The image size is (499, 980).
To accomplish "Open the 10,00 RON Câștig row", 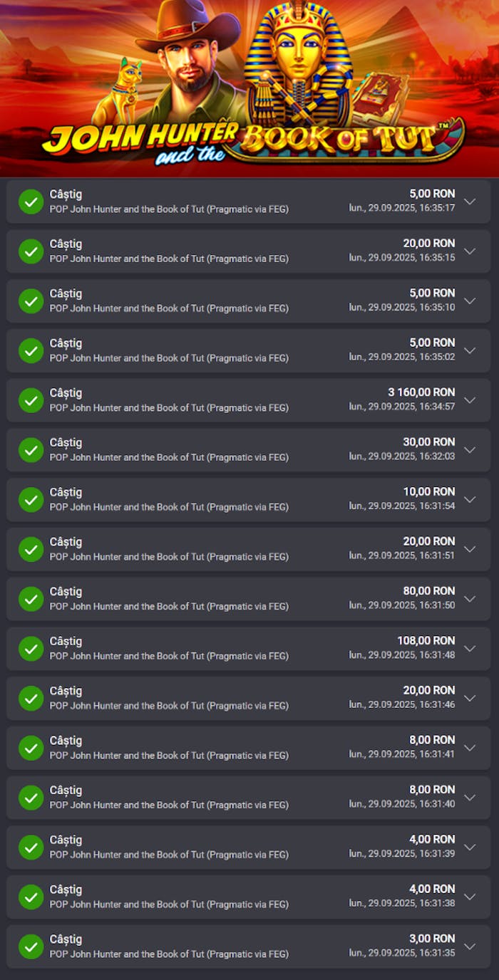I will [248, 500].
